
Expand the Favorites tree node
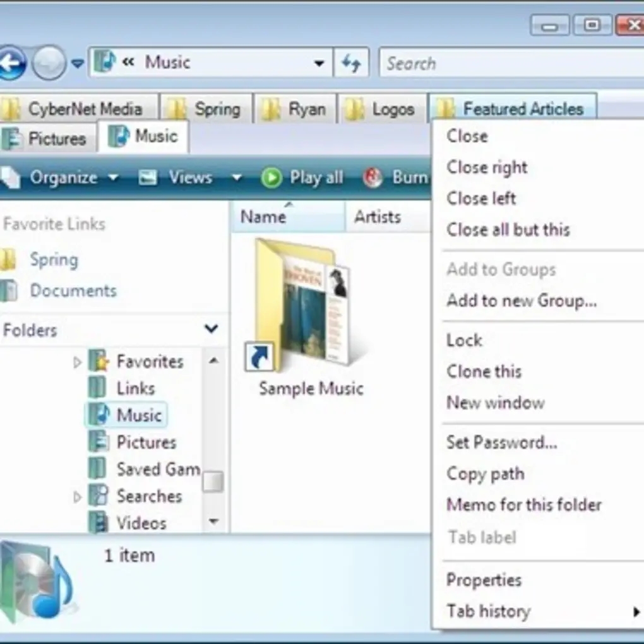pyautogui.click(x=78, y=361)
